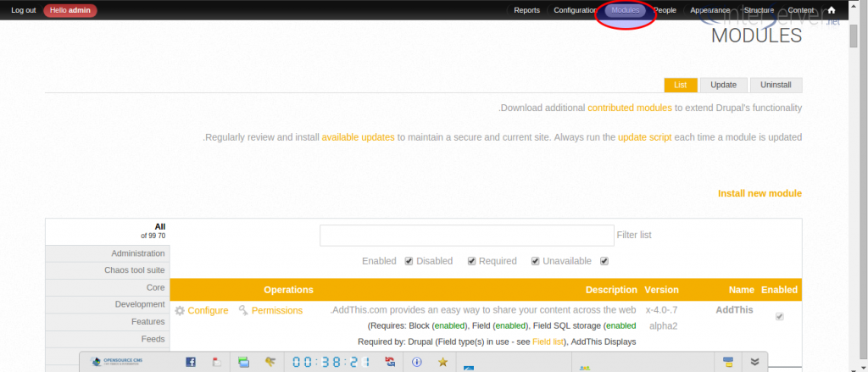Select the Feeds category
Viewport: 868px width, 372px height.
[108, 339]
